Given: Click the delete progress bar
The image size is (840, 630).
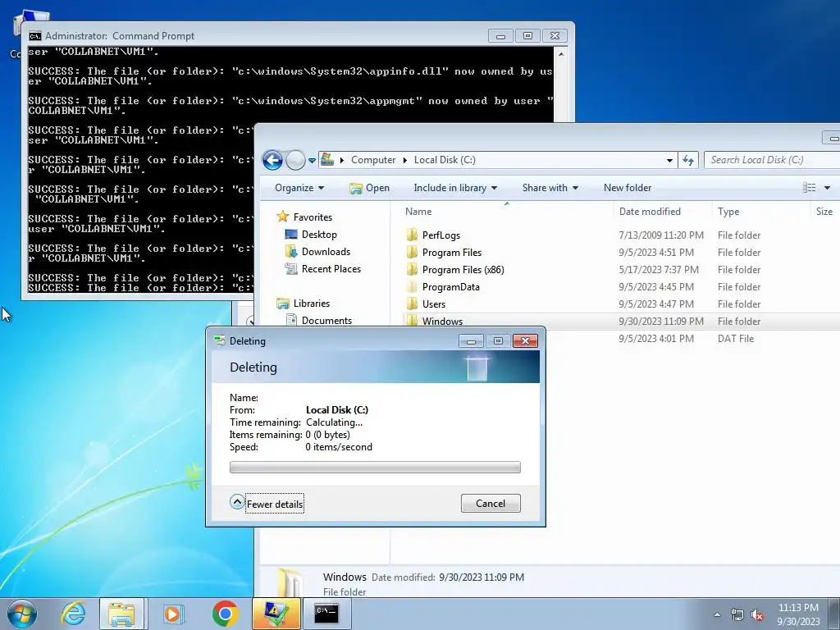Looking at the screenshot, I should pyautogui.click(x=375, y=467).
